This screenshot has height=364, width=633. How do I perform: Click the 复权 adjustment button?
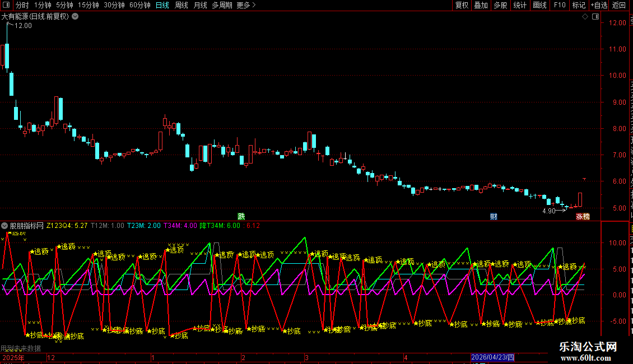(x=462, y=5)
